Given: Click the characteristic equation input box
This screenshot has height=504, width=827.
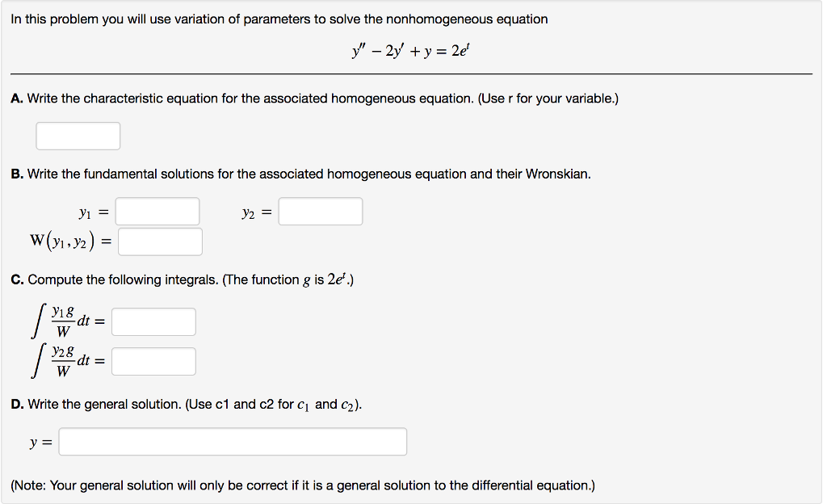Looking at the screenshot, I should coord(78,136).
